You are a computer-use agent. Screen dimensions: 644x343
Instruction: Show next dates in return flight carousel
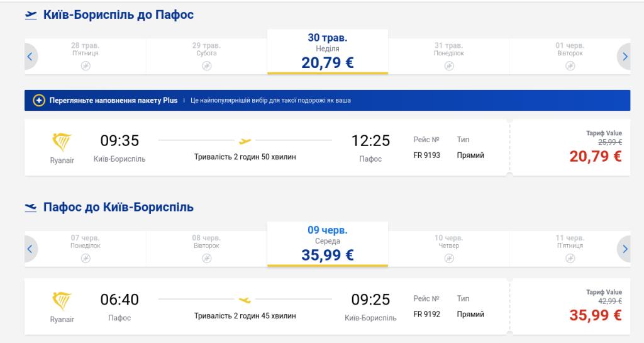[x=625, y=249]
